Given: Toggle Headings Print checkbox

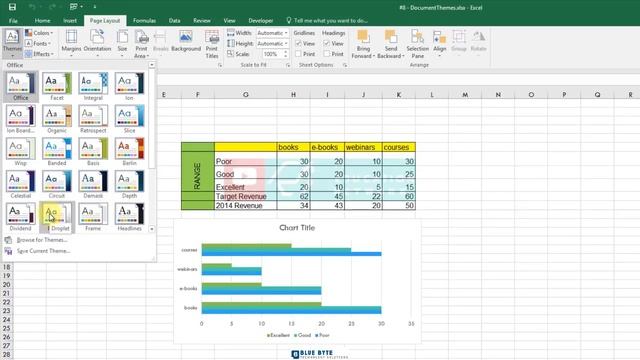Looking at the screenshot, I should (327, 54).
